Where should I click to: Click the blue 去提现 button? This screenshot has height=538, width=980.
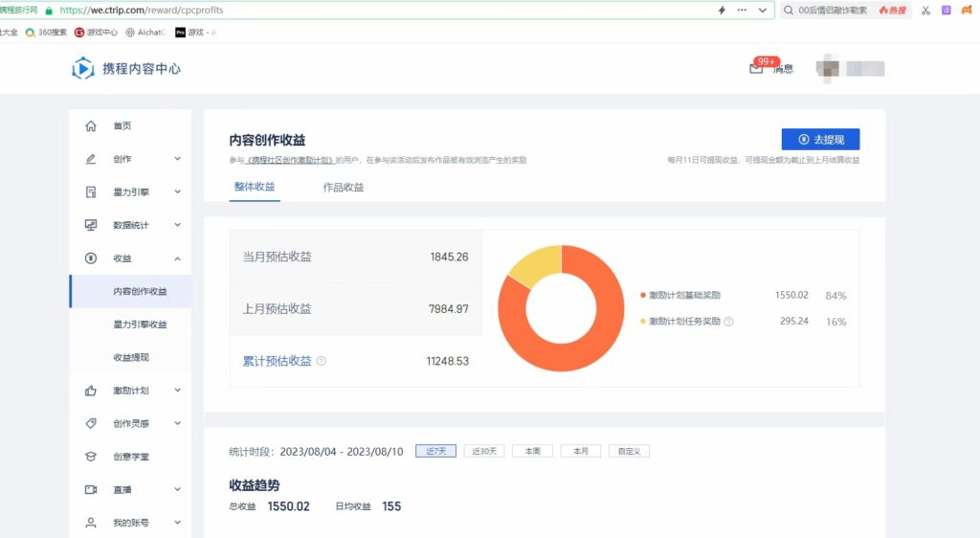820,140
